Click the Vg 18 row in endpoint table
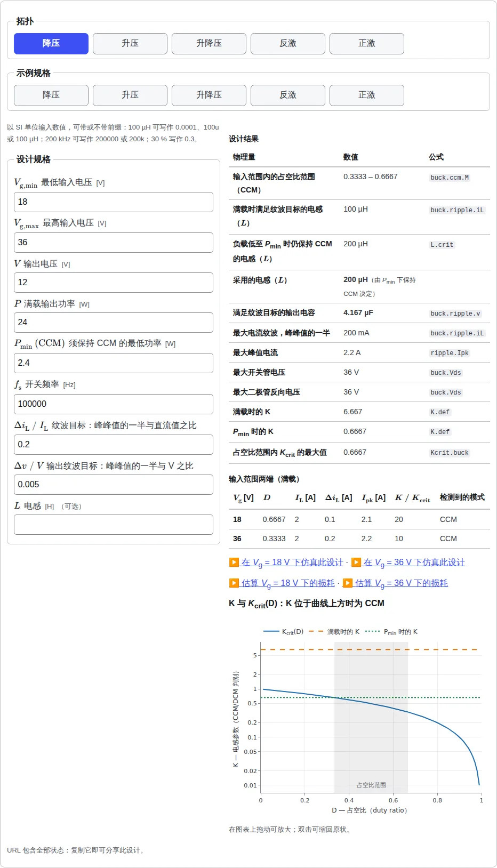This screenshot has width=497, height=868. tap(359, 519)
